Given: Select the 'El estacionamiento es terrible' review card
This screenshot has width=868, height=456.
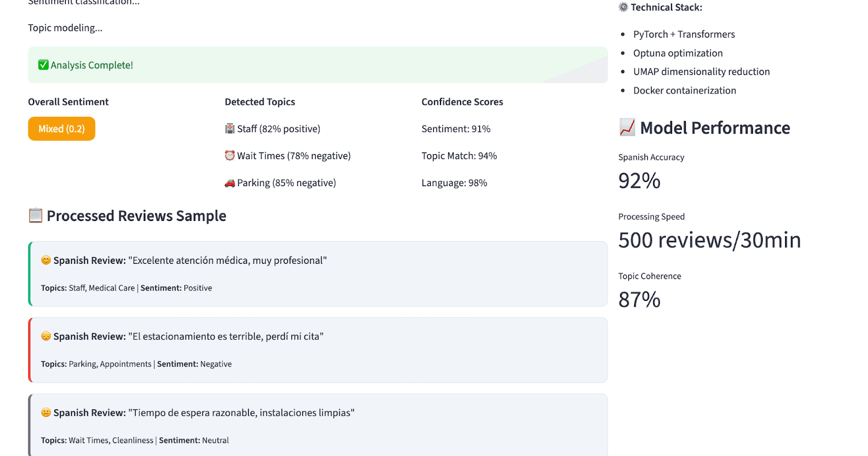Looking at the screenshot, I should tap(317, 350).
